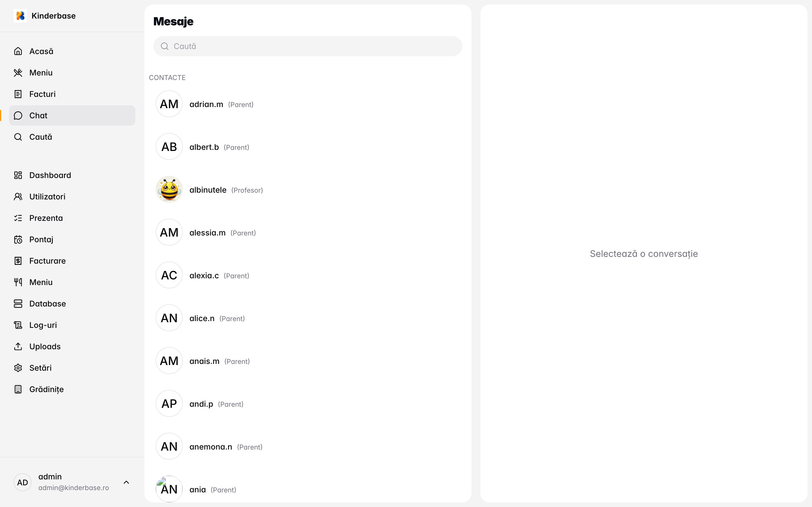Expand the admin account menu chevron

click(x=126, y=482)
